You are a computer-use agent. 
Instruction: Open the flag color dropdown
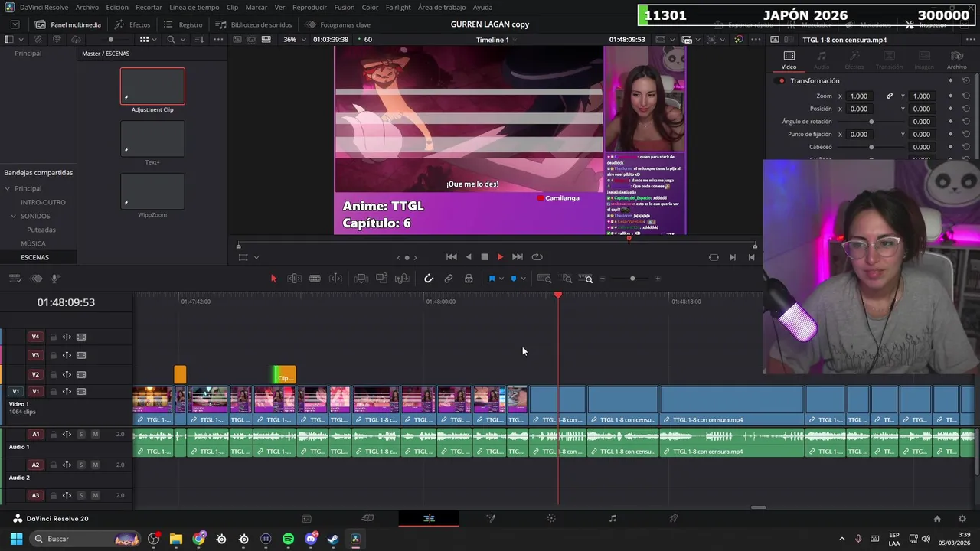(x=501, y=279)
